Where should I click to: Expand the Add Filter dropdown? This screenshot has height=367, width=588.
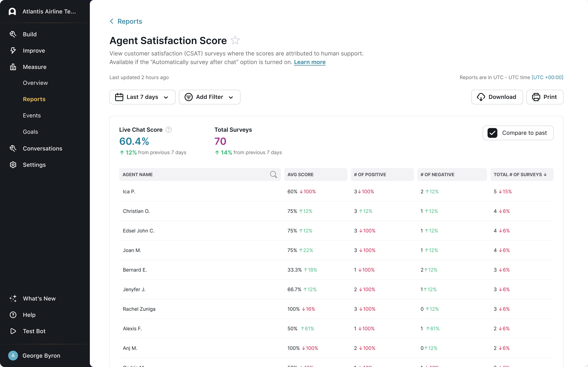pyautogui.click(x=209, y=97)
